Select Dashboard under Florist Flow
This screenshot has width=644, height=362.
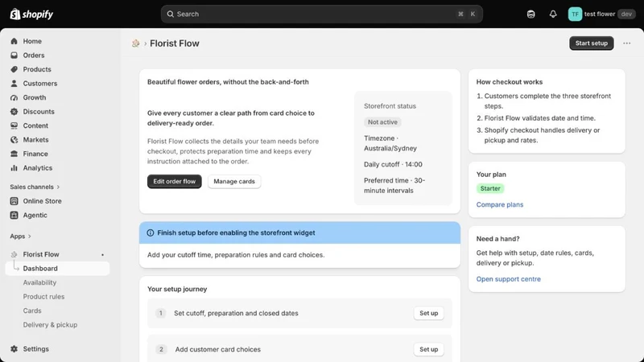tap(57, 269)
